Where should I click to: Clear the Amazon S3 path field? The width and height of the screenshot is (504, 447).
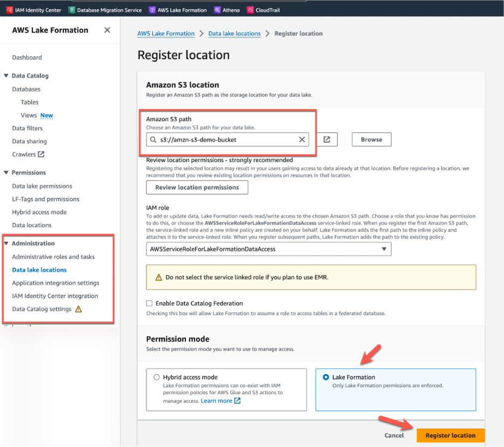point(302,139)
